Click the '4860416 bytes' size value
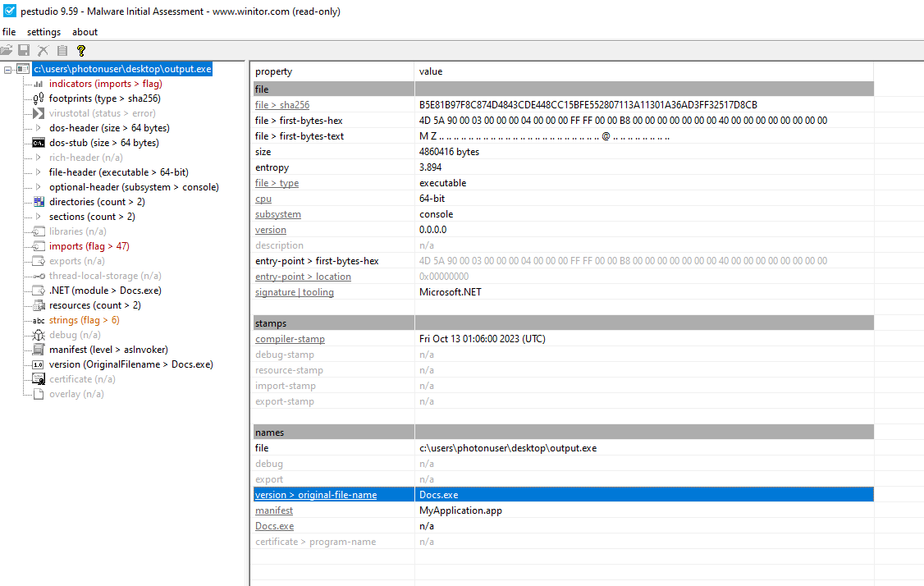This screenshot has width=924, height=586. point(449,152)
